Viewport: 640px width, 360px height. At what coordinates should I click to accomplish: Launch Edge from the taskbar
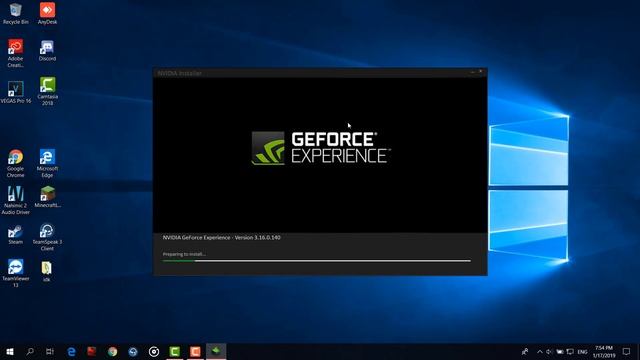pyautogui.click(x=71, y=351)
